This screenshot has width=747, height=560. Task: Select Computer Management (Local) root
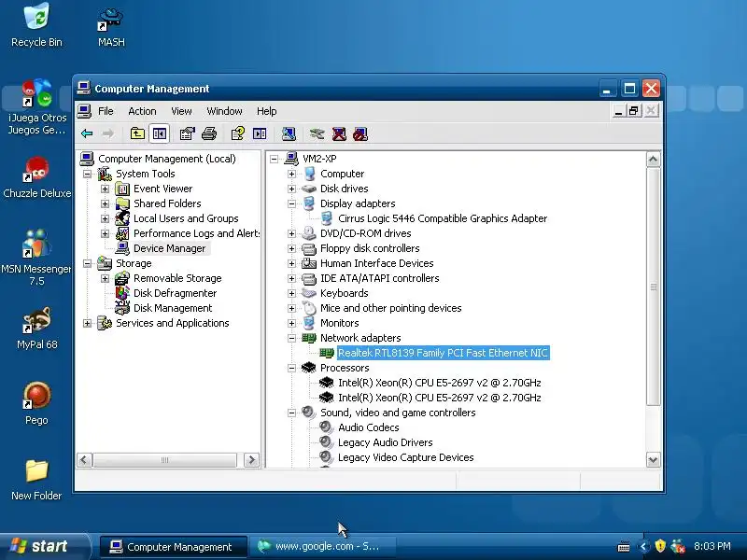point(167,159)
